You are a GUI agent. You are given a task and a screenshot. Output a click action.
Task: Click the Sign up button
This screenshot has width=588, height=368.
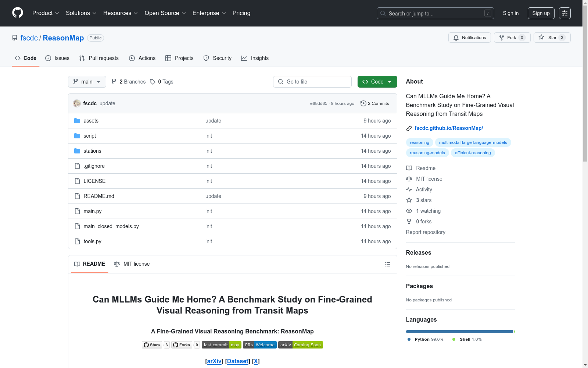541,13
